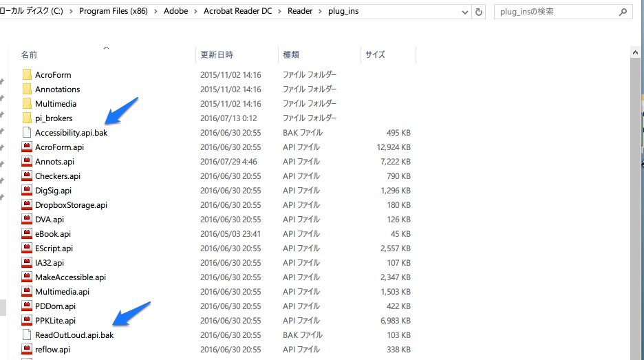
Task: Select the Checkers.api plugin icon
Action: click(27, 176)
